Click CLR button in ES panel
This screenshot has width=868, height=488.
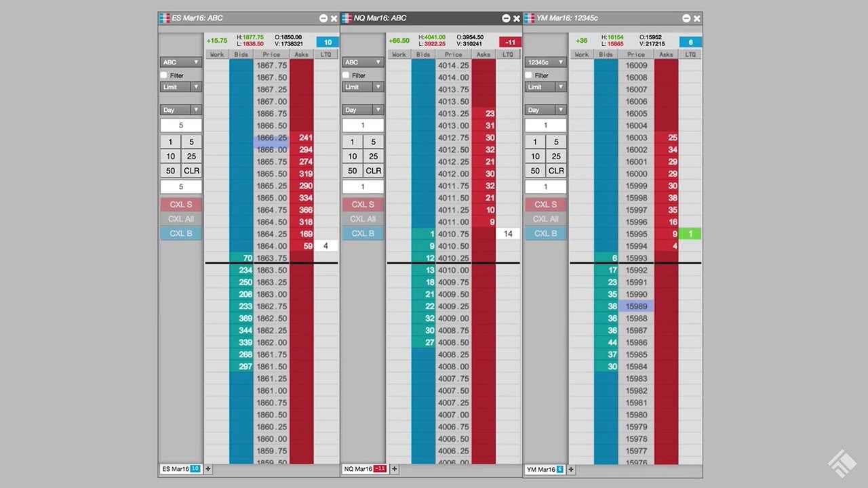tap(192, 171)
